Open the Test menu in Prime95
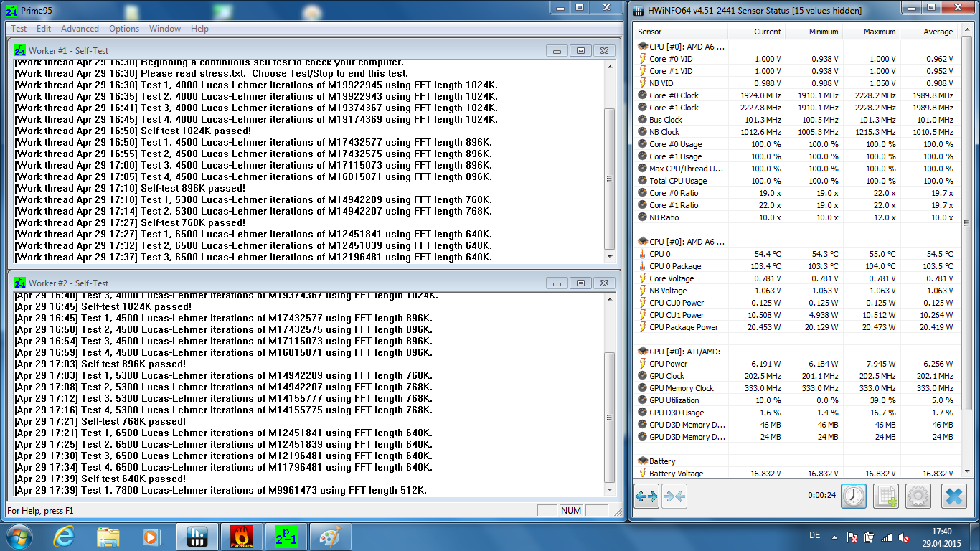This screenshot has width=980, height=551. point(19,29)
